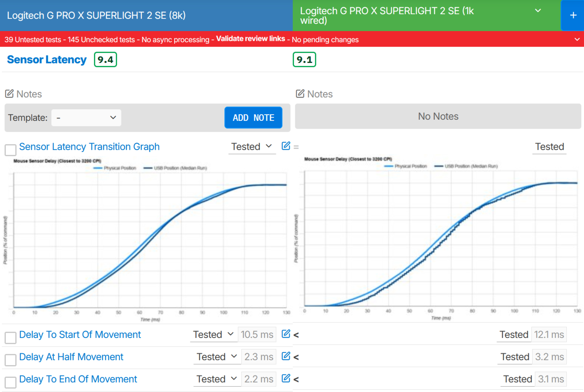Viewport: 584px width, 392px height.
Task: Open the green 1k wired product dropdown
Action: point(538,11)
